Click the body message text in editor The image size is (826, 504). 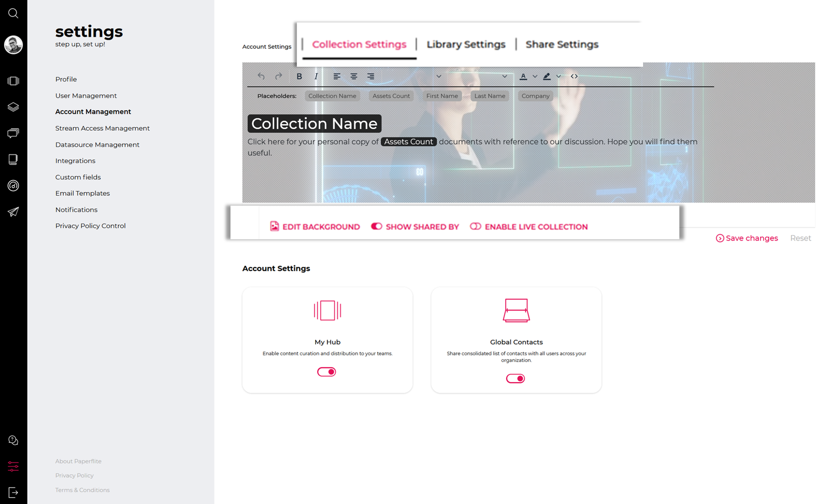[472, 147]
